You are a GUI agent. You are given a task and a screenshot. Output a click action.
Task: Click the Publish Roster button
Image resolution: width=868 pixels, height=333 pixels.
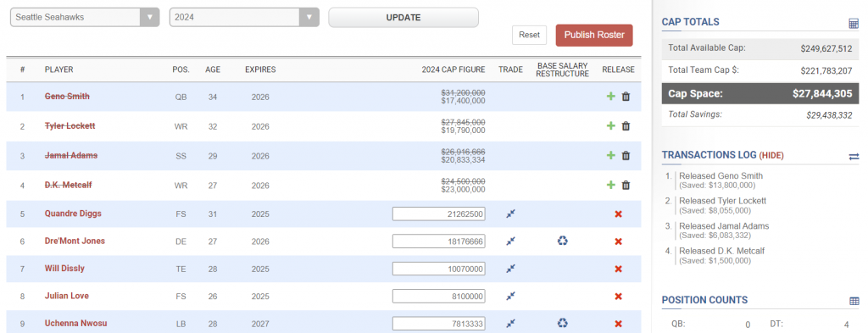pyautogui.click(x=594, y=35)
